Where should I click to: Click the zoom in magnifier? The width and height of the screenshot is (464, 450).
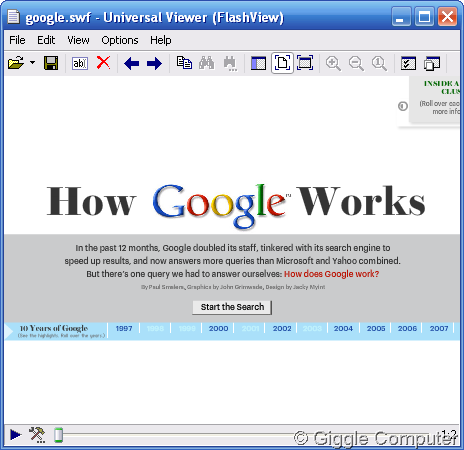point(333,63)
